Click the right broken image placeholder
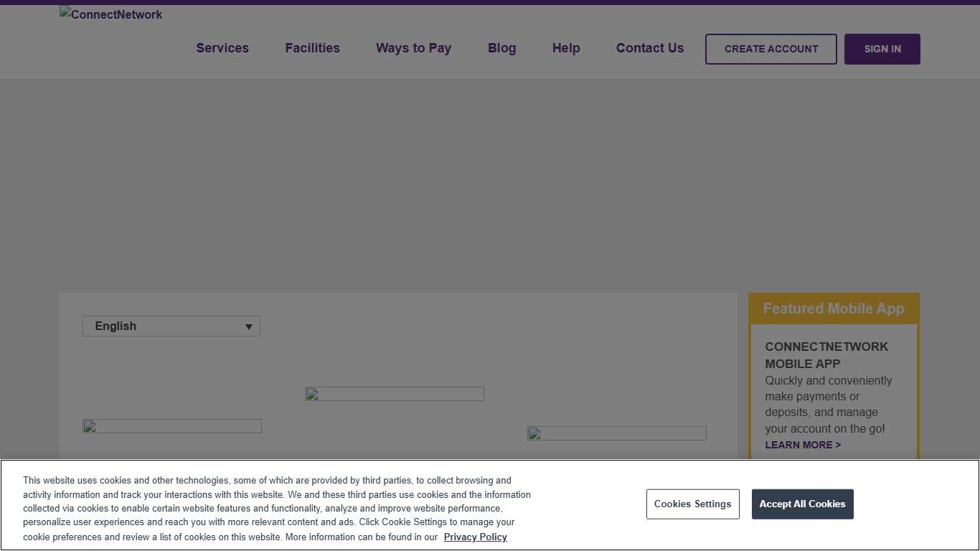Image resolution: width=980 pixels, height=551 pixels. click(x=616, y=433)
